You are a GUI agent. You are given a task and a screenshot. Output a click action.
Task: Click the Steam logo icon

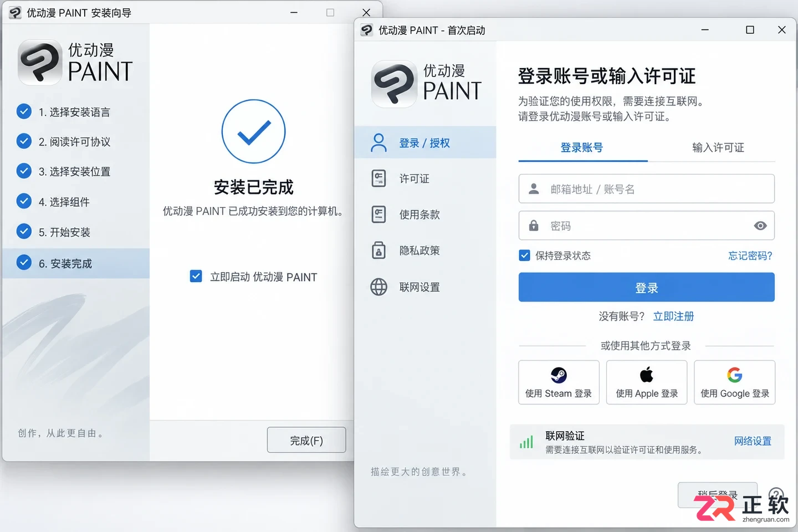pyautogui.click(x=559, y=375)
